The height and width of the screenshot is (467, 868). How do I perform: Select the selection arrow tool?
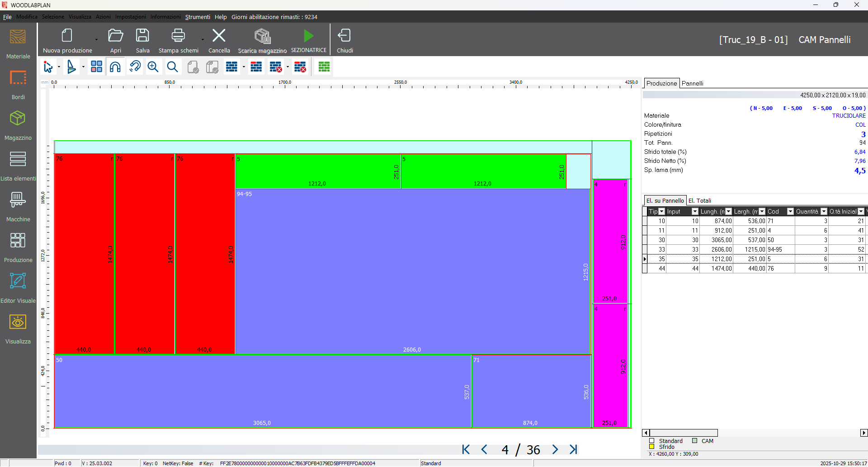[48, 67]
